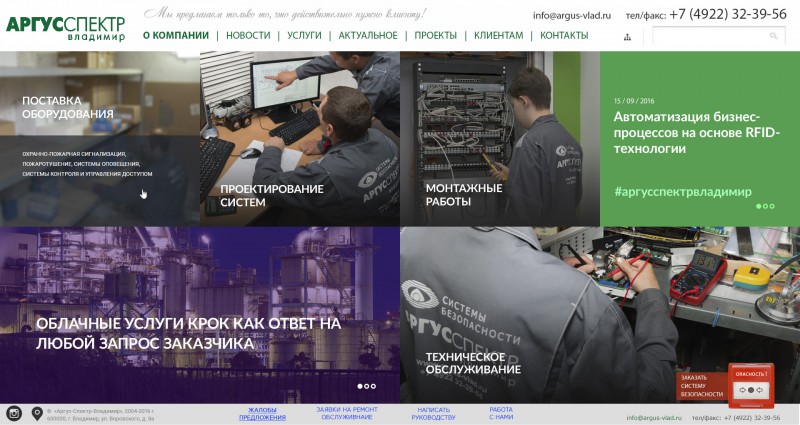The height and width of the screenshot is (425, 800).
Task: Open the НАПИСАТЬ РУКОВОДСТВУ footer link
Action: click(433, 413)
